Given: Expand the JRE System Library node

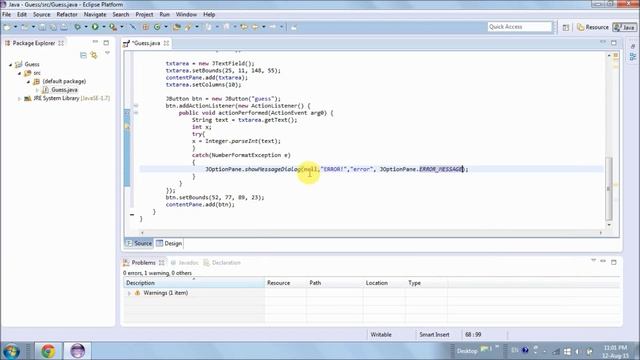Looking at the screenshot, I should (x=19, y=98).
